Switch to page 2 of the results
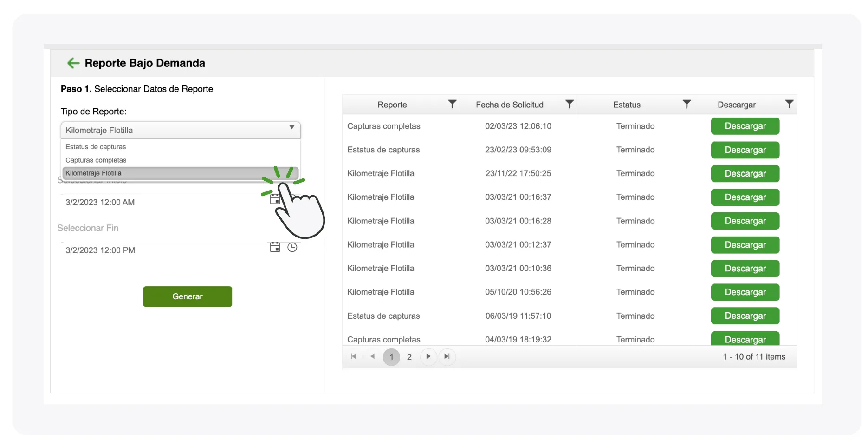Viewport: 868px width, 447px height. pyautogui.click(x=409, y=357)
